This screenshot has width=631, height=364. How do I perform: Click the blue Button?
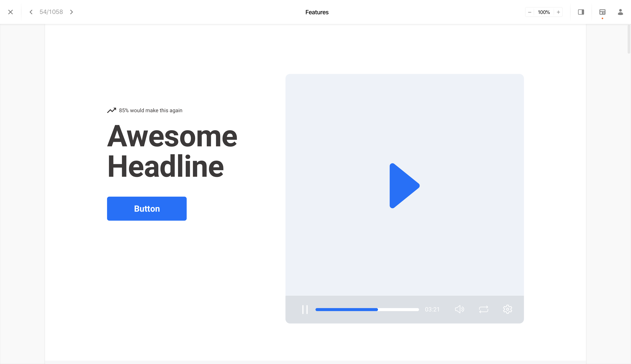coord(147,208)
